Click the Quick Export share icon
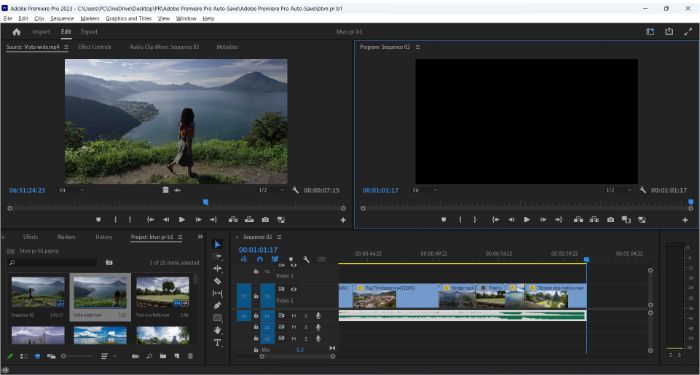The width and height of the screenshot is (700, 375). tap(669, 32)
